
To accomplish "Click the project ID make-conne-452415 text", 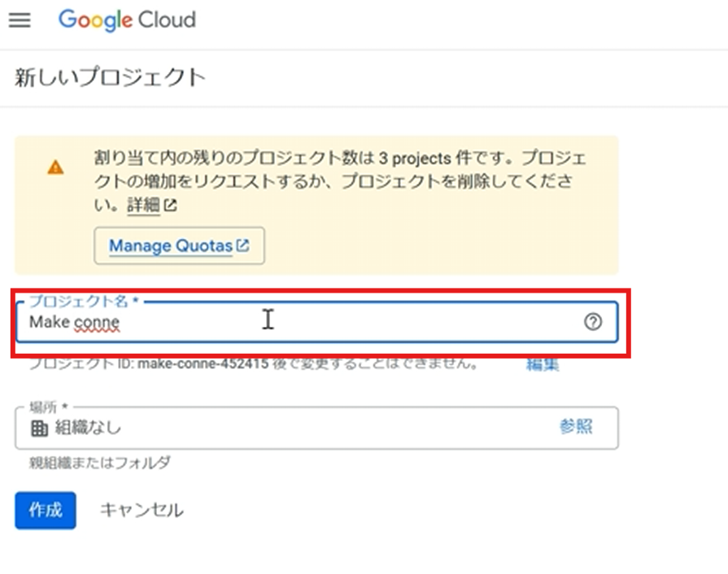I will point(203,363).
